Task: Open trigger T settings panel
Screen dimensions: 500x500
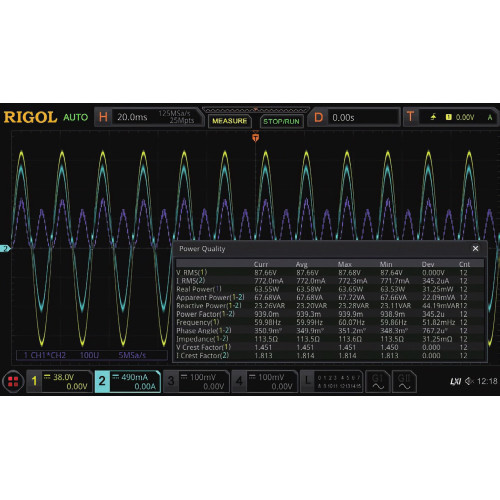Action: (450, 117)
